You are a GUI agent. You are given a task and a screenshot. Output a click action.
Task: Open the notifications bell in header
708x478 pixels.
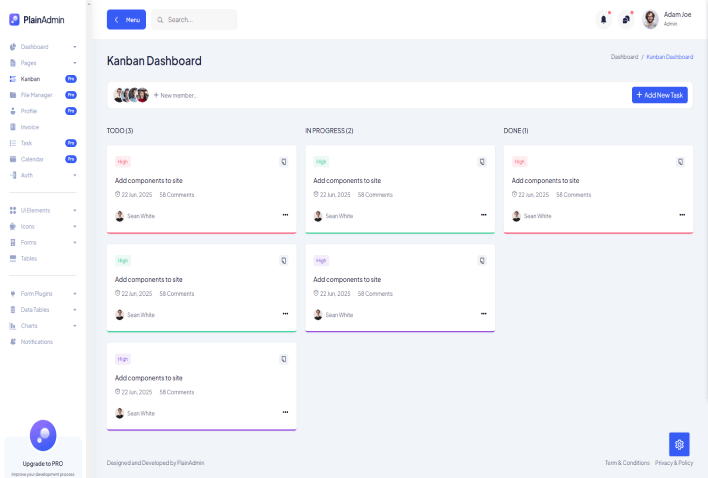(x=603, y=19)
